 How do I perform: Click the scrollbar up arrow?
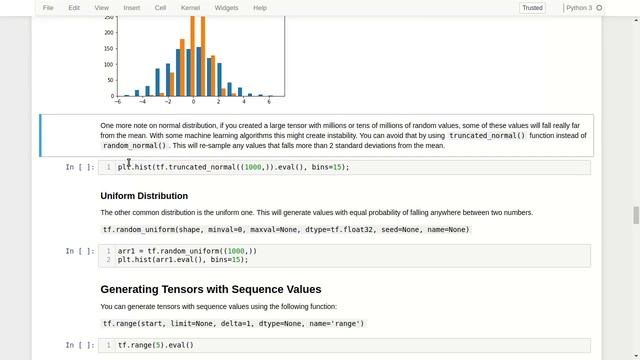pos(636,20)
